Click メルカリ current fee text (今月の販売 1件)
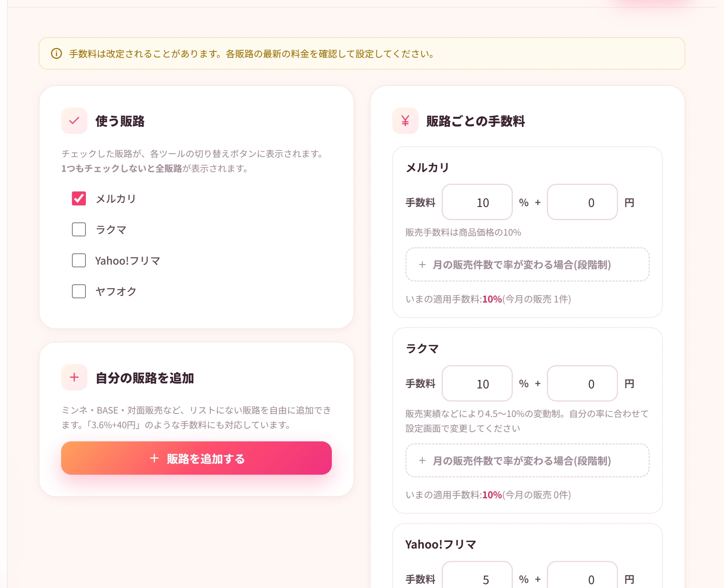Image resolution: width=724 pixels, height=588 pixels. pyautogui.click(x=488, y=299)
